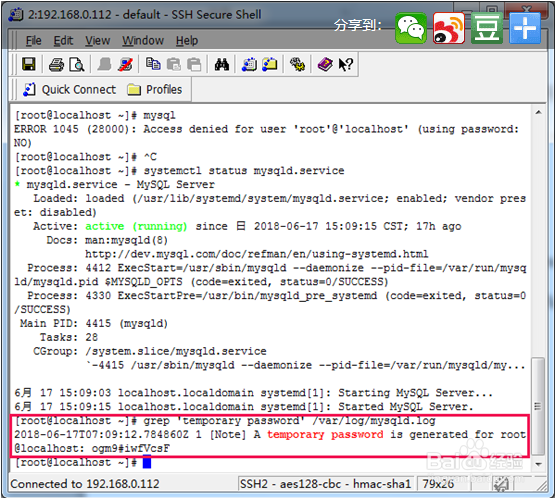This screenshot has height=498, width=557.
Task: Click the Context Help arrow-question icon
Action: (345, 65)
